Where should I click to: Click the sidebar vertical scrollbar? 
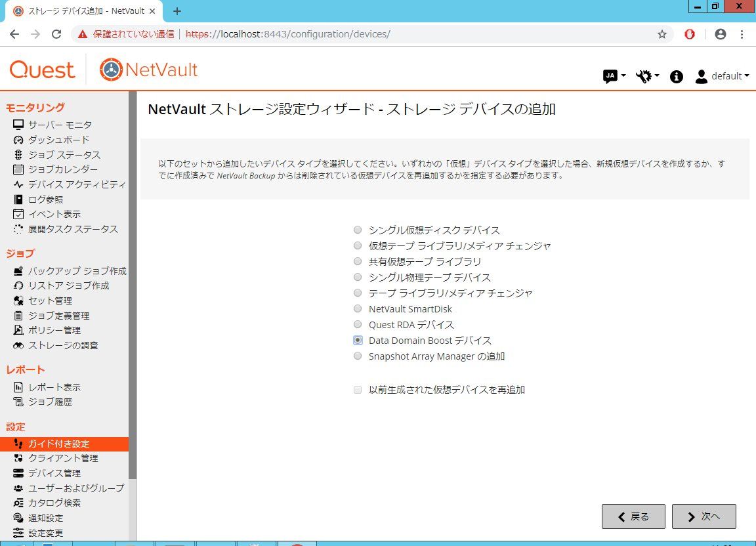(x=133, y=285)
